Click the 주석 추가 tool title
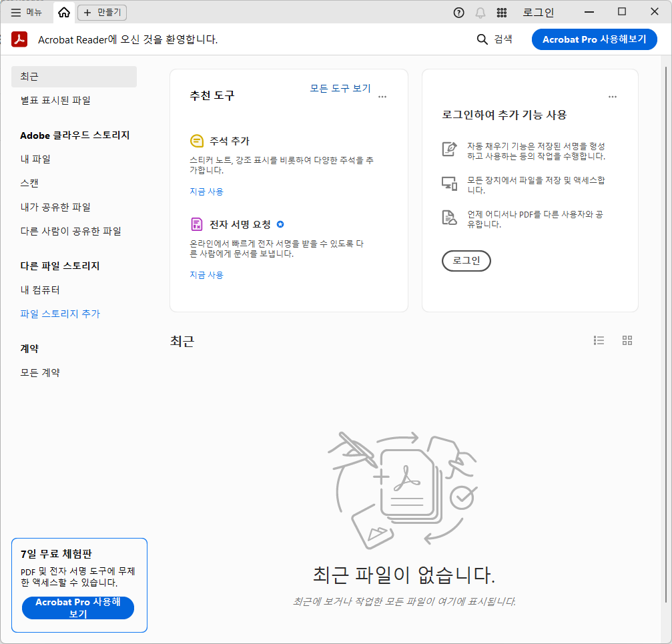Image resolution: width=672 pixels, height=644 pixels. (x=230, y=141)
